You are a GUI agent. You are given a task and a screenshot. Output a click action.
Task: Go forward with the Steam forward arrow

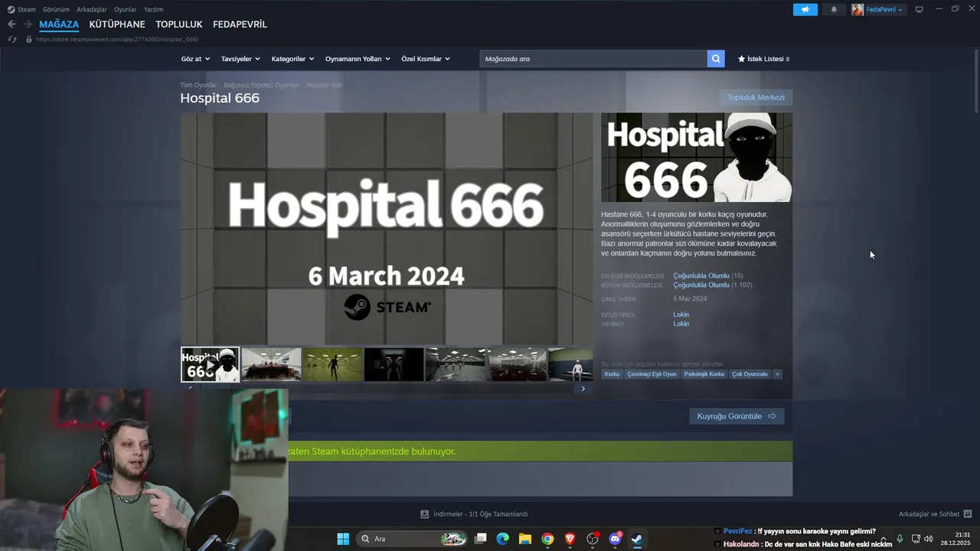(x=28, y=24)
